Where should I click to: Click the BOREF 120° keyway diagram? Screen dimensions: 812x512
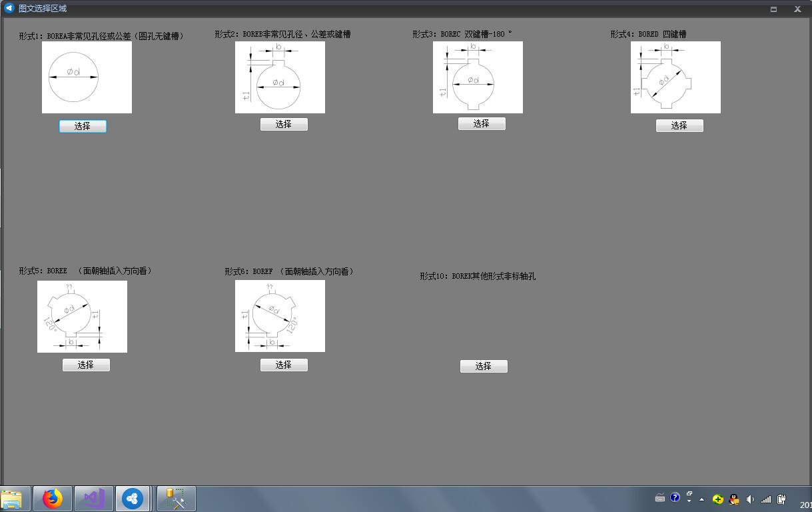tap(280, 316)
